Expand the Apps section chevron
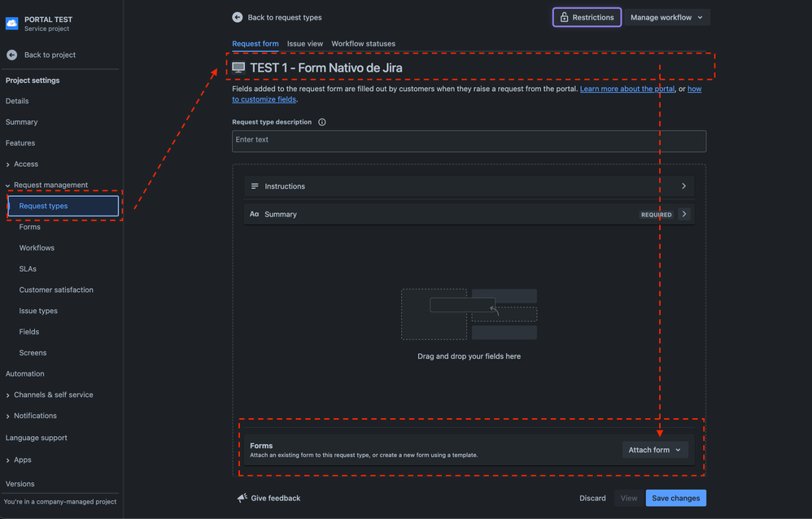The height and width of the screenshot is (519, 812). point(8,460)
